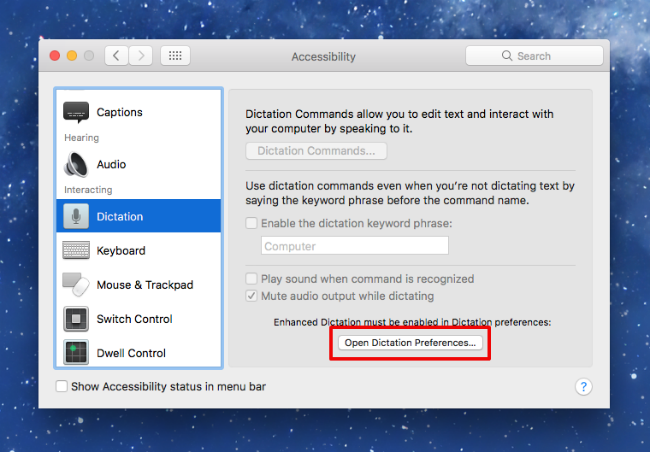Open help with the question mark button
Viewport: 650px width, 452px height.
click(x=583, y=387)
